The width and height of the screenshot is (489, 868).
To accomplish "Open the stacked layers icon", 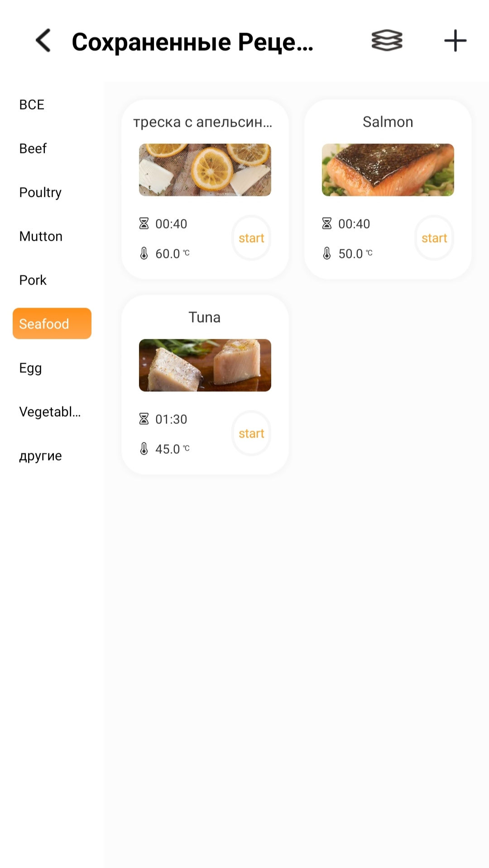I will (387, 41).
